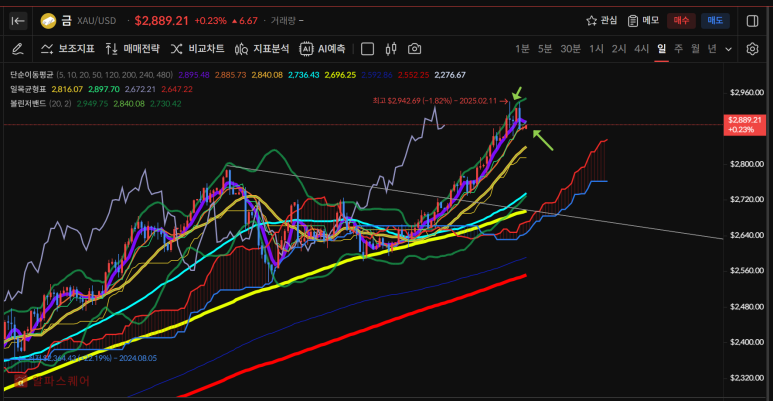This screenshot has width=773, height=401.
Task: Switch to 월 monthly timeframe
Action: [695, 49]
